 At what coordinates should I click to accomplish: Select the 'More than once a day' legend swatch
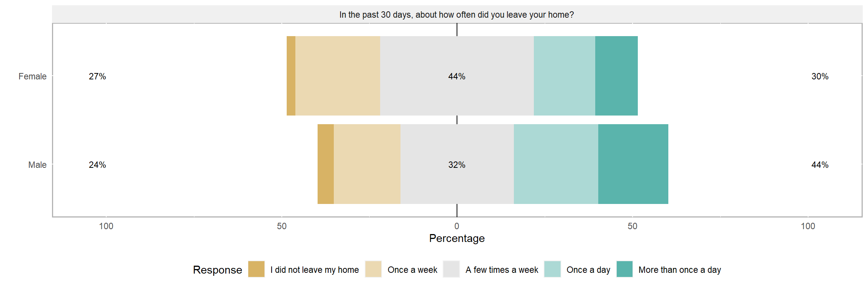[625, 269]
